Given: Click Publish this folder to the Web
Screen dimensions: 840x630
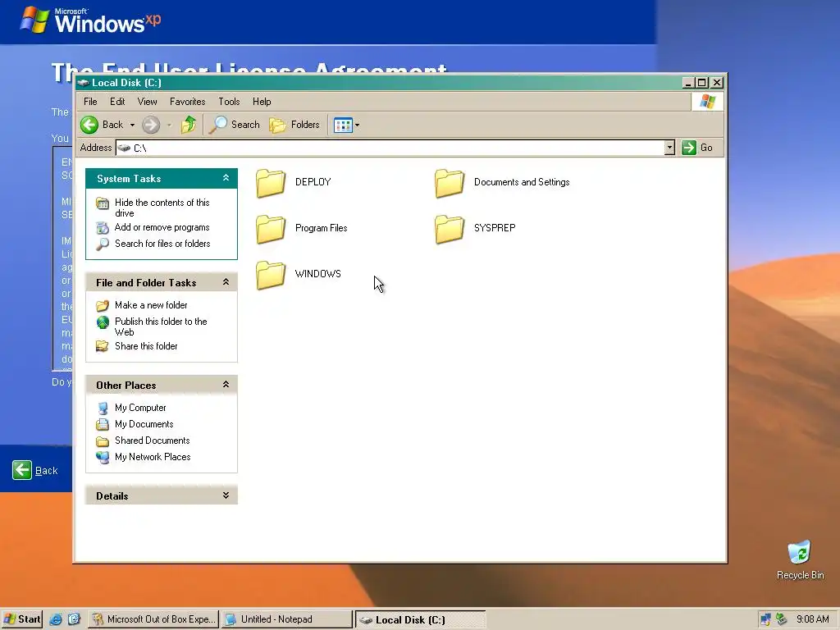Looking at the screenshot, I should pos(161,326).
